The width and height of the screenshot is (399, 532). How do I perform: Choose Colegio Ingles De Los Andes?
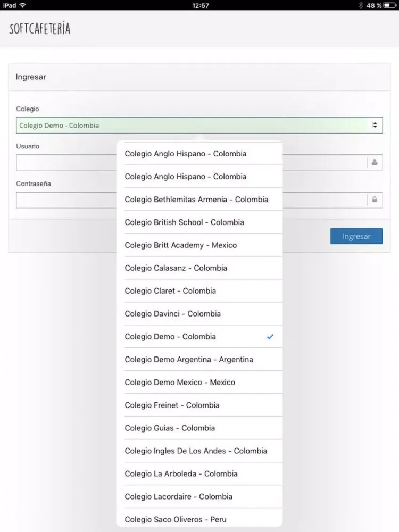196,451
